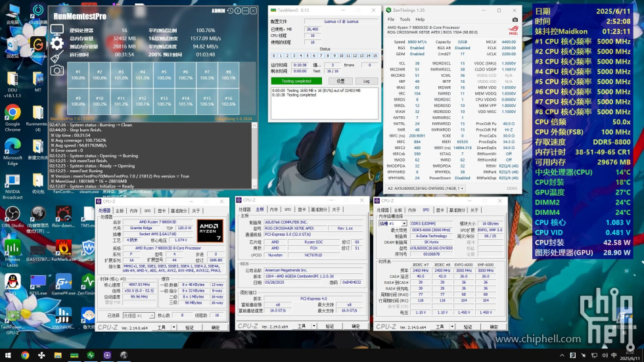Screen dimensions: 644x362
Task: Open the Tools menu in ZenTimings
Action: tap(405, 19)
